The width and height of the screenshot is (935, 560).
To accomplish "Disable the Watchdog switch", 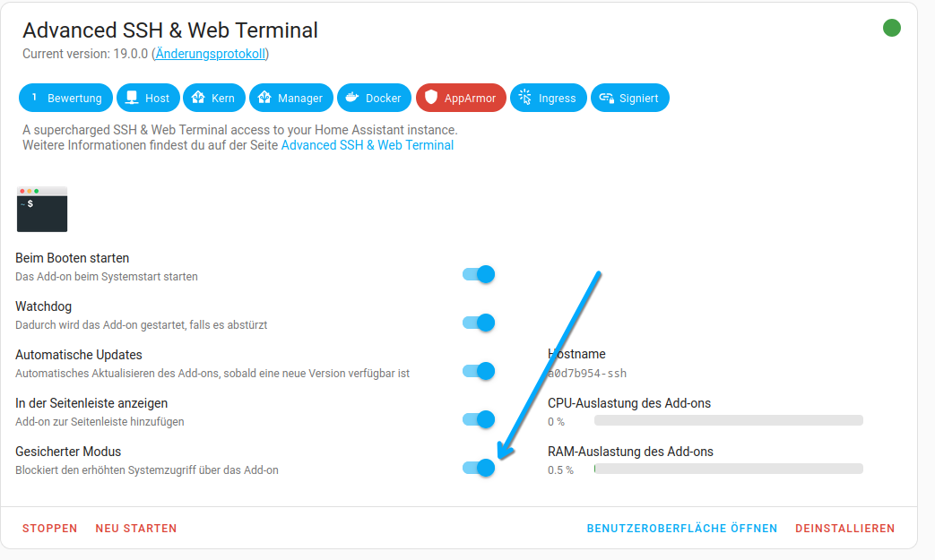I will 479,323.
